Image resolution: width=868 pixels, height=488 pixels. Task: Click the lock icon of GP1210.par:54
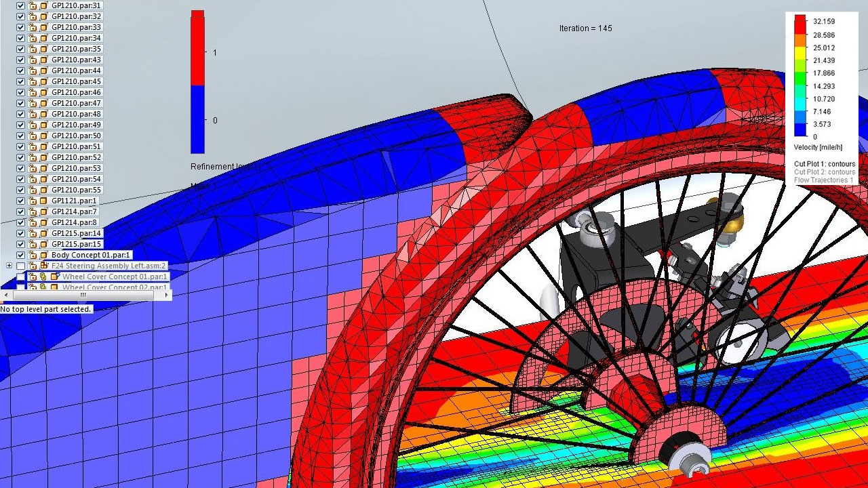click(32, 179)
